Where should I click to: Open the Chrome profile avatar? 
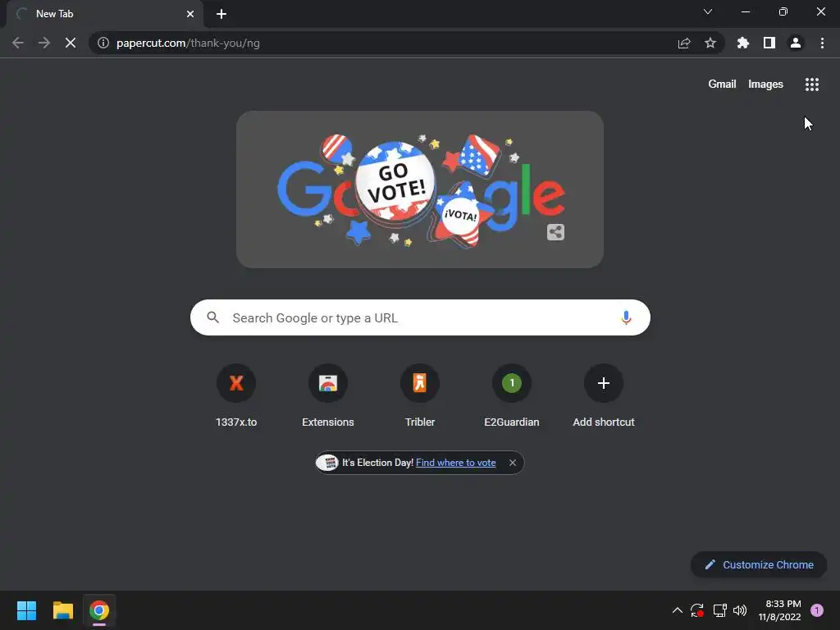(x=796, y=43)
